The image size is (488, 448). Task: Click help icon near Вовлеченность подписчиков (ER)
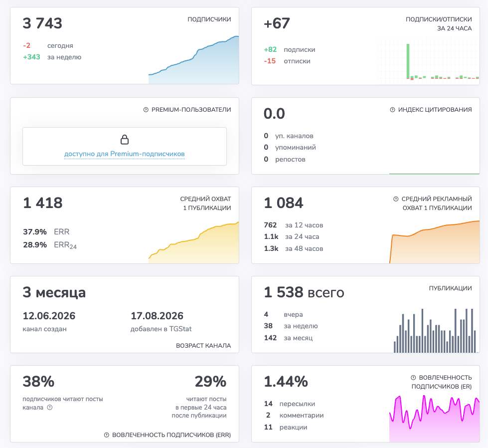click(x=413, y=378)
